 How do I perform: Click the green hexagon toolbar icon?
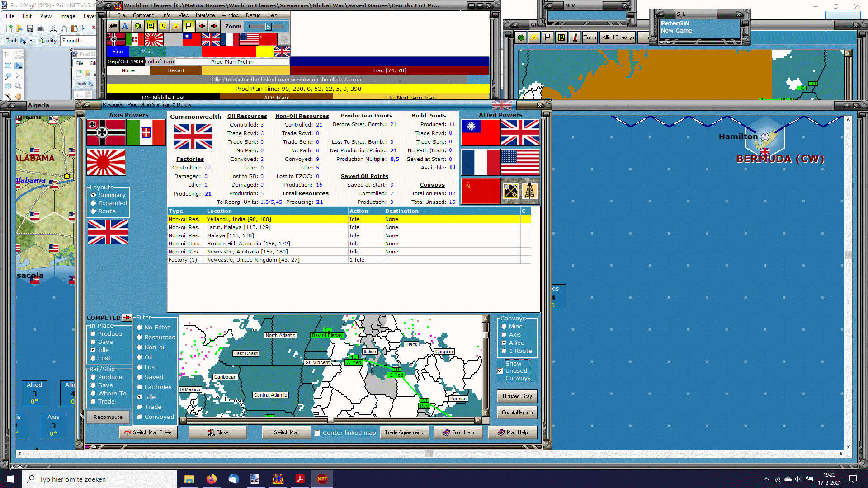coord(138,26)
